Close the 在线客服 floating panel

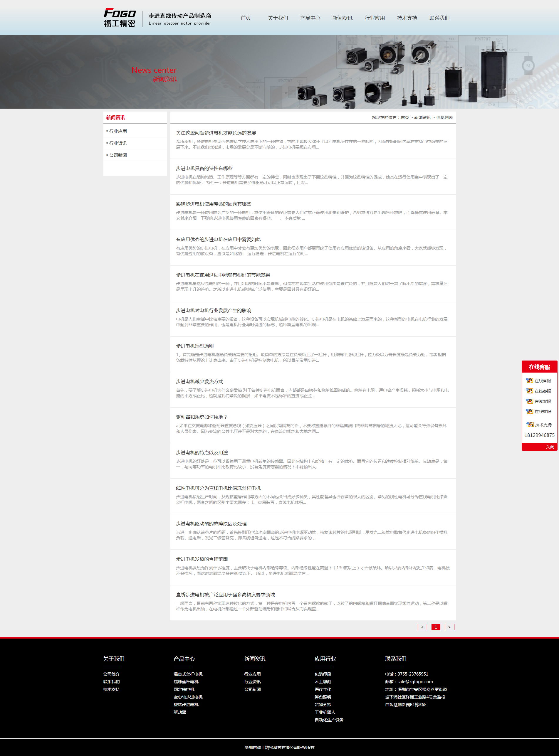coord(550,447)
